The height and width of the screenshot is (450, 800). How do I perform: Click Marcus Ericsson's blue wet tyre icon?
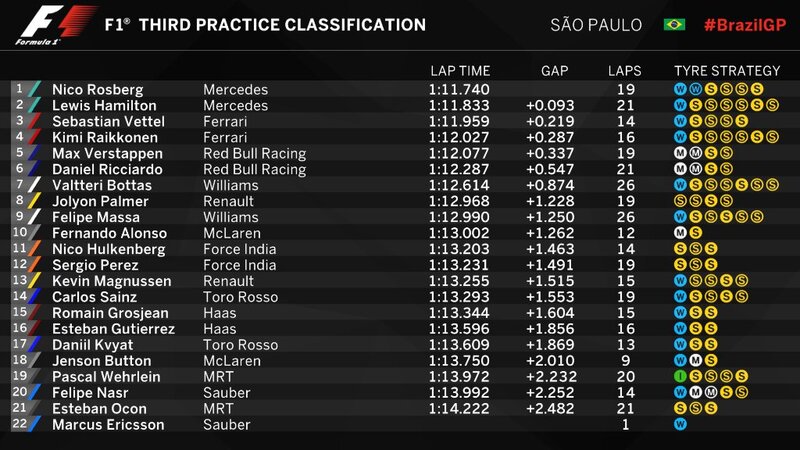click(x=680, y=424)
